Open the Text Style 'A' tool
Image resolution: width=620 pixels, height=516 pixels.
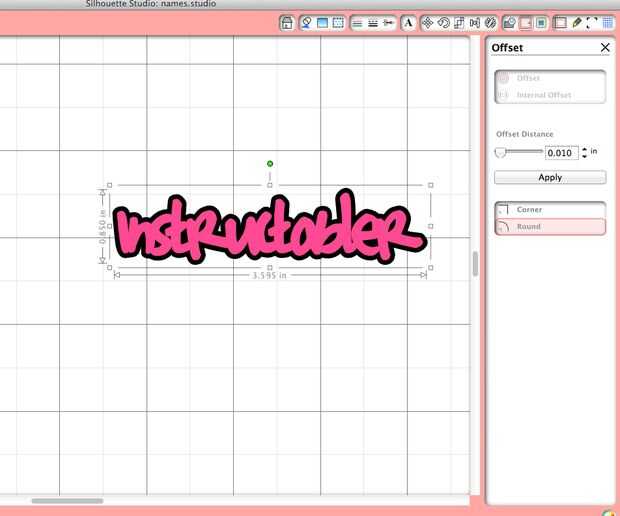(x=408, y=23)
